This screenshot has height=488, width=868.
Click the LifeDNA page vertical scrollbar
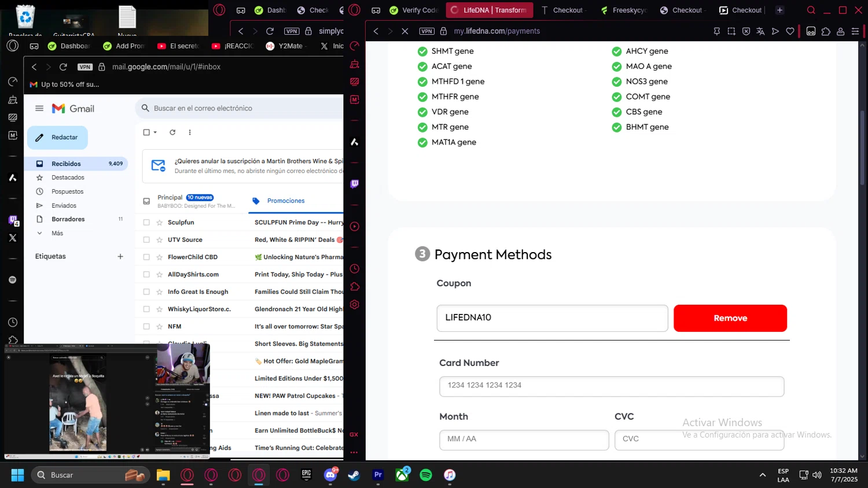click(863, 147)
